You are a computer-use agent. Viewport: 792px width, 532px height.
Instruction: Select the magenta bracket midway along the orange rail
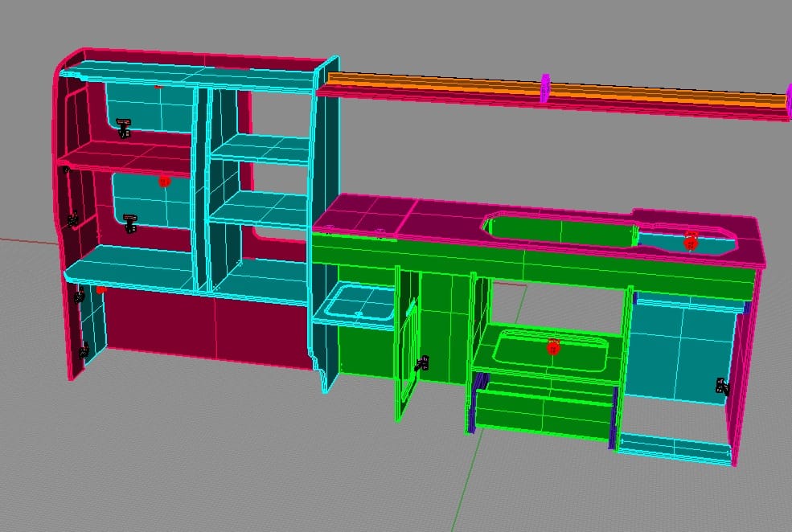[x=545, y=88]
